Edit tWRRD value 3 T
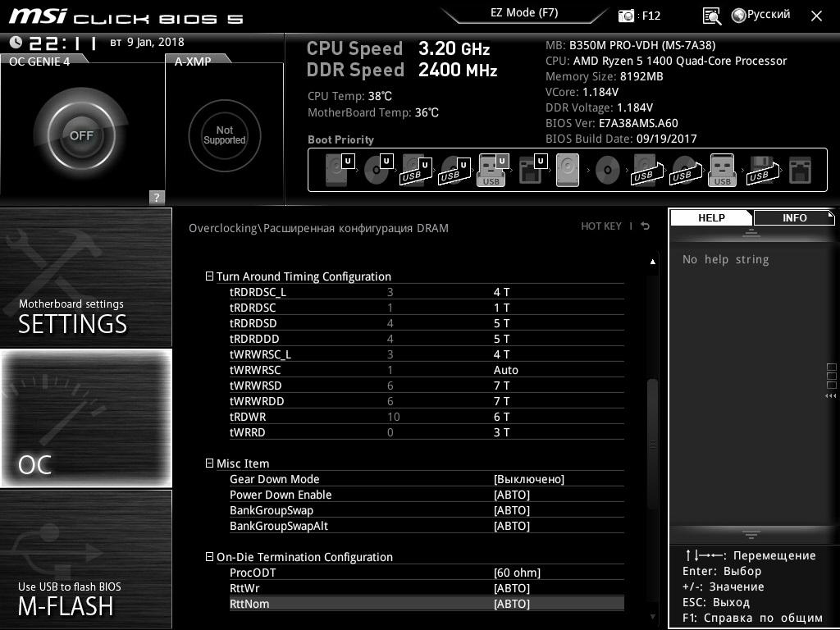The width and height of the screenshot is (840, 630). [501, 431]
